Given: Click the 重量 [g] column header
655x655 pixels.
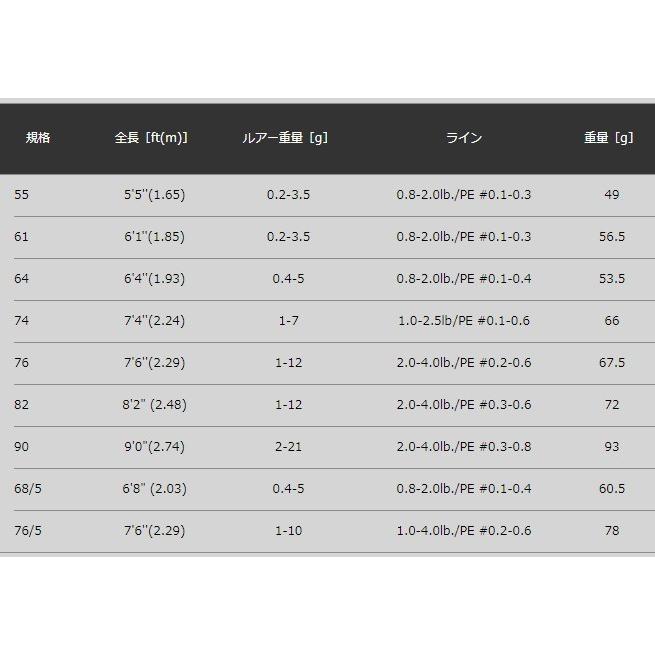Looking at the screenshot, I should [609, 138].
